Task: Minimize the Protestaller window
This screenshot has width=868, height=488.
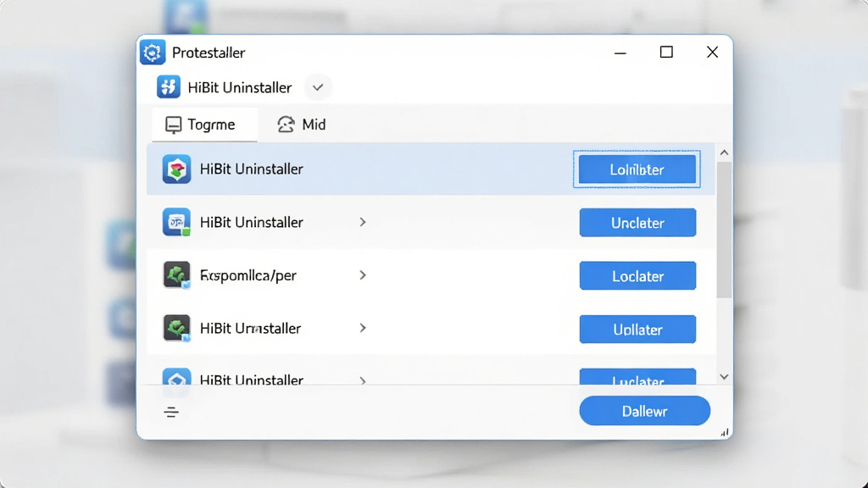Action: (620, 53)
